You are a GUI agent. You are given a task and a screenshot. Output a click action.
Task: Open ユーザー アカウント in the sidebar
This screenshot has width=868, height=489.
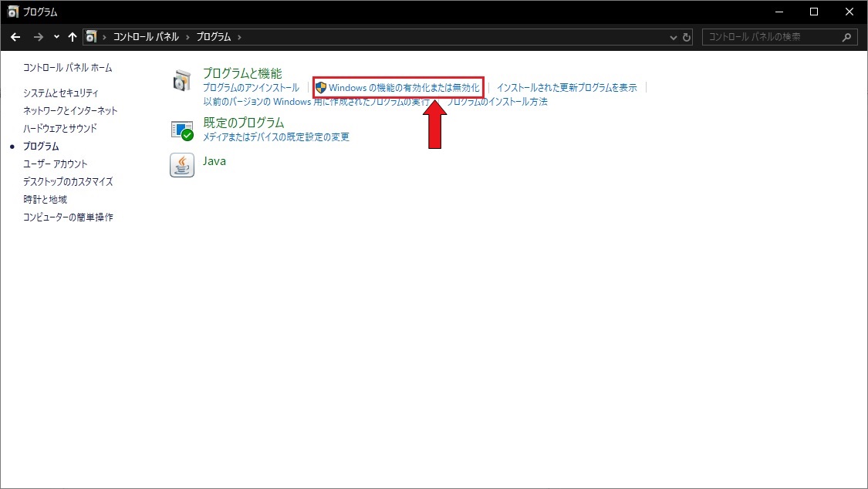(56, 164)
